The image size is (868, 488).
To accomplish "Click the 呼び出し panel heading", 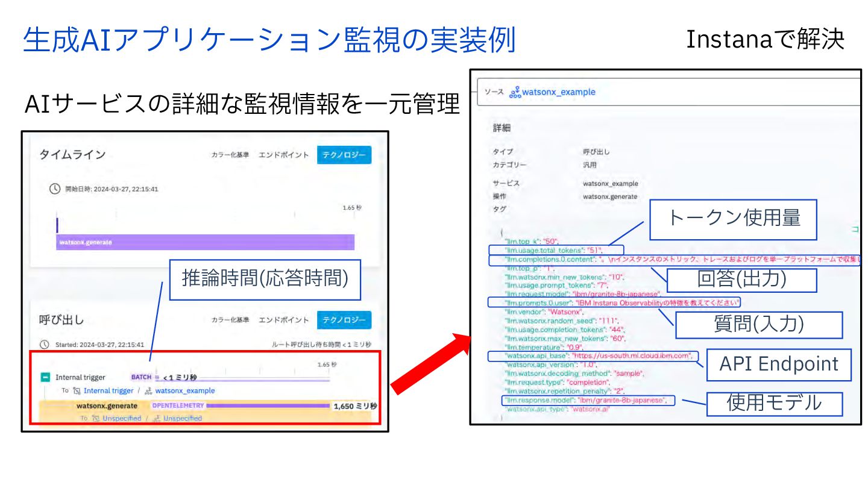I will [62, 320].
